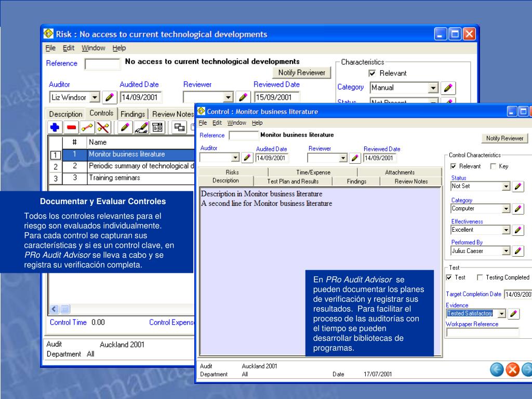Open the Attachments tab
Screen dimensions: 532x399
[x=400, y=172]
